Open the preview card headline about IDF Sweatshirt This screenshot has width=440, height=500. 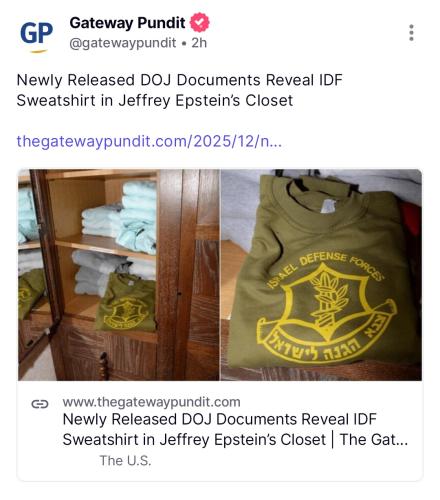tap(235, 429)
